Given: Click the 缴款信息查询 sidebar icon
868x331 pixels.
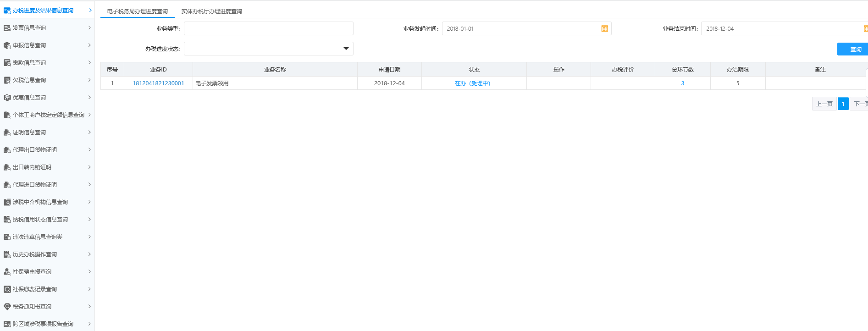Looking at the screenshot, I should pyautogui.click(x=7, y=63).
